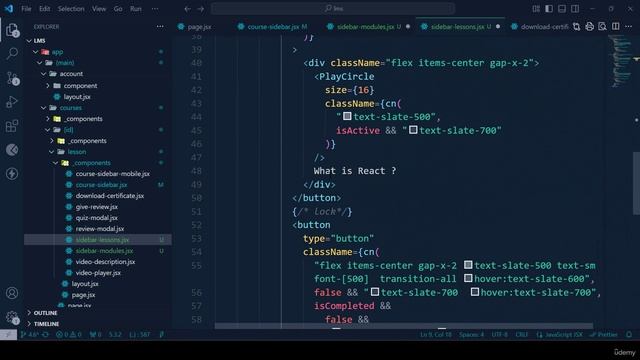Open the overflow menu ellipsis in menu bar
The image size is (640, 360).
pos(155,9)
